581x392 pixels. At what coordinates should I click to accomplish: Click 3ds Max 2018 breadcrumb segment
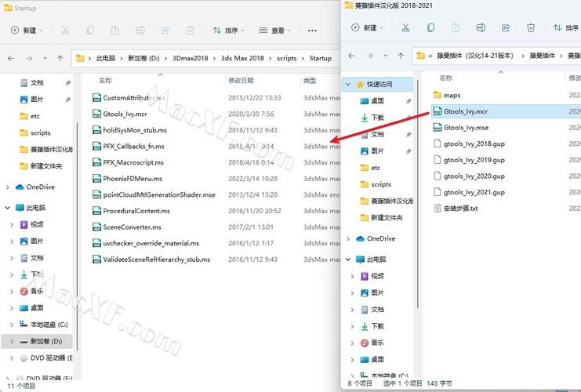coord(242,58)
